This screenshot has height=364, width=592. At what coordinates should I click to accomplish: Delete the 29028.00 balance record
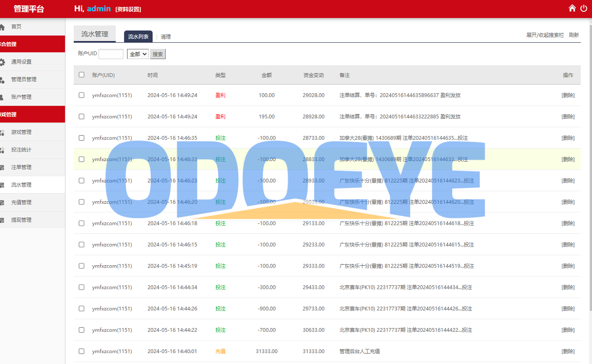(568, 96)
